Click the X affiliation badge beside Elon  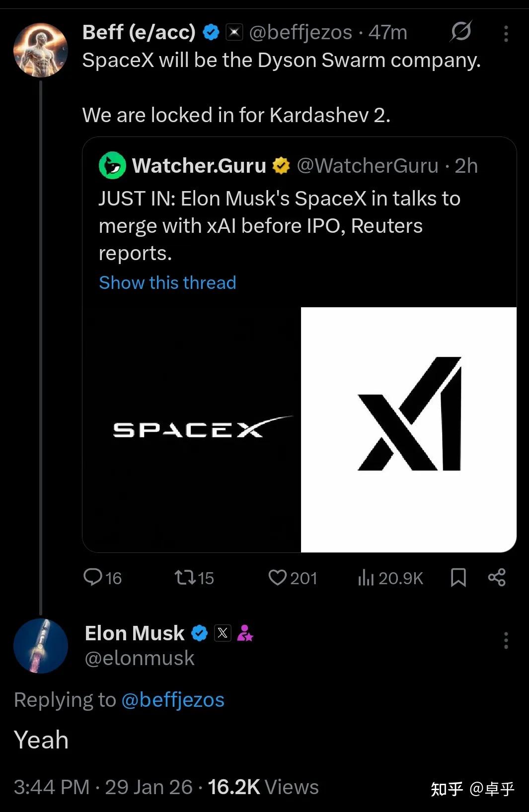(223, 633)
